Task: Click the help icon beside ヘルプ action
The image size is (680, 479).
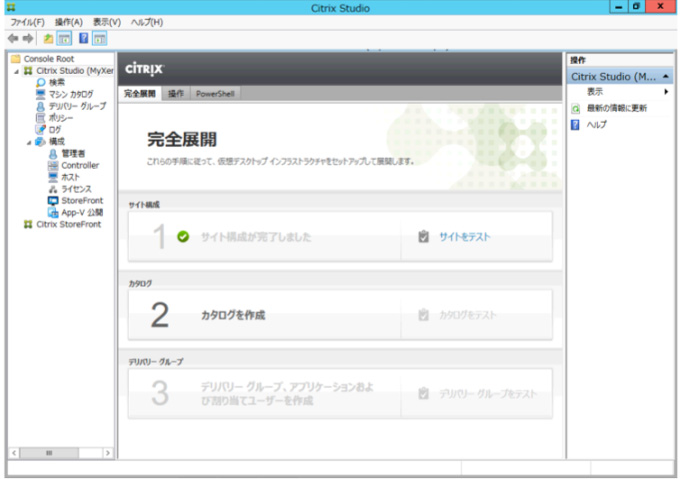Action: [x=575, y=125]
